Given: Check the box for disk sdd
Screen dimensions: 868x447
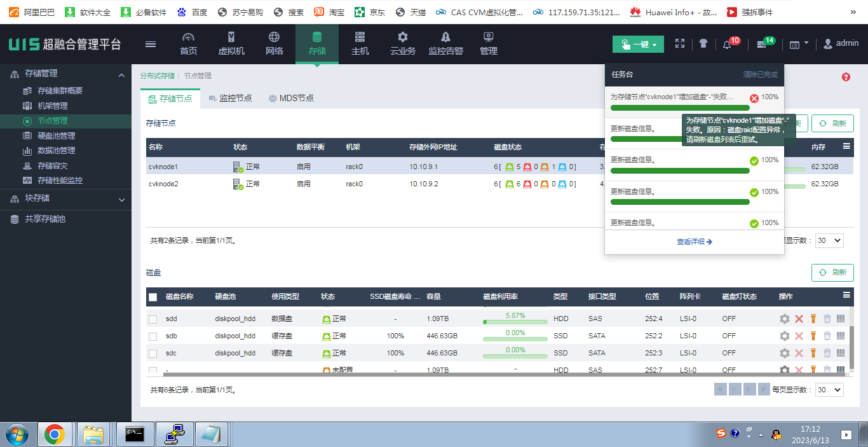Looking at the screenshot, I should tap(153, 319).
